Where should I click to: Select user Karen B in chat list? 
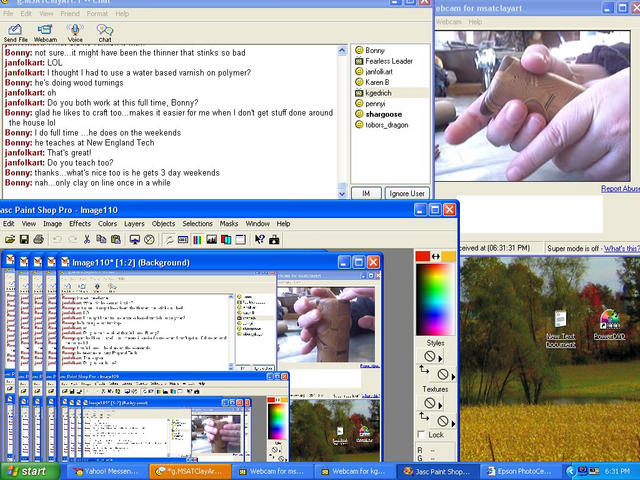coord(377,82)
